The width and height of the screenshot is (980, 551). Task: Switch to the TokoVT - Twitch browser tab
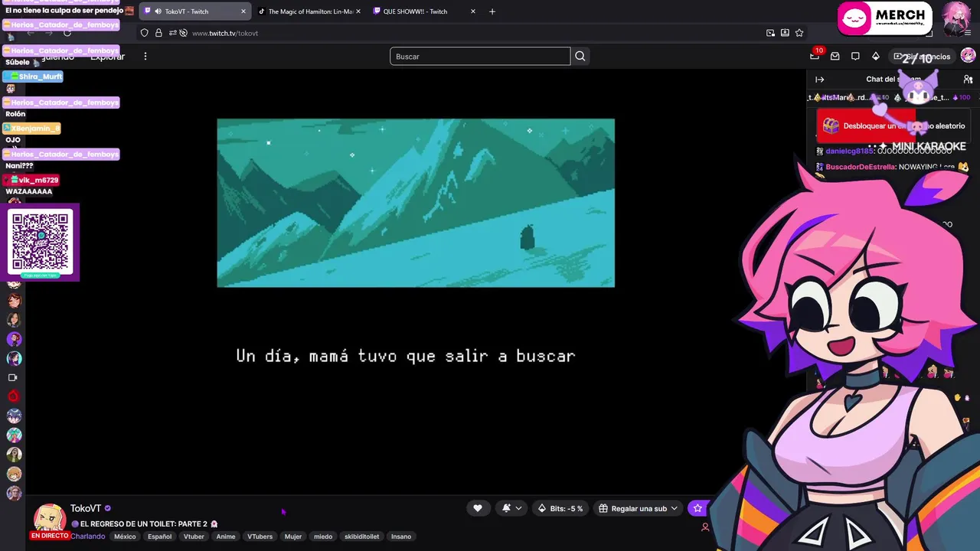pos(196,11)
